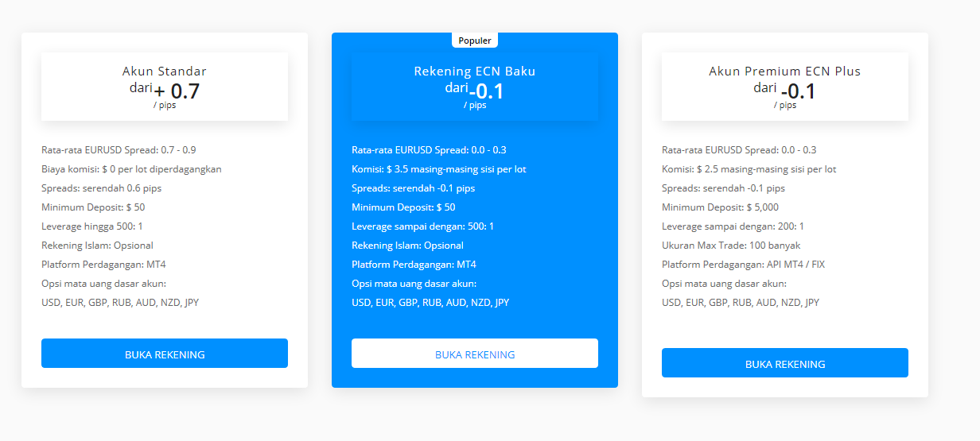The height and width of the screenshot is (441, 980).
Task: Click 'Leverage hingga 500: 1' line
Action: [x=92, y=226]
